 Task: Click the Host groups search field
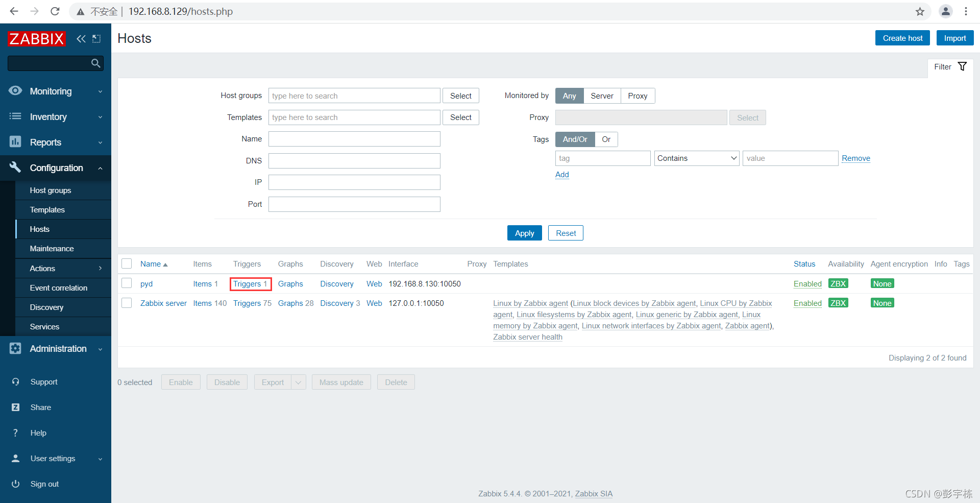pyautogui.click(x=354, y=95)
